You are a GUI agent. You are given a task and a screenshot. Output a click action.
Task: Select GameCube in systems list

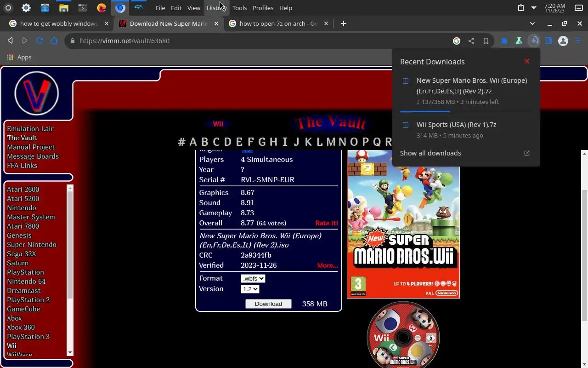(x=23, y=309)
